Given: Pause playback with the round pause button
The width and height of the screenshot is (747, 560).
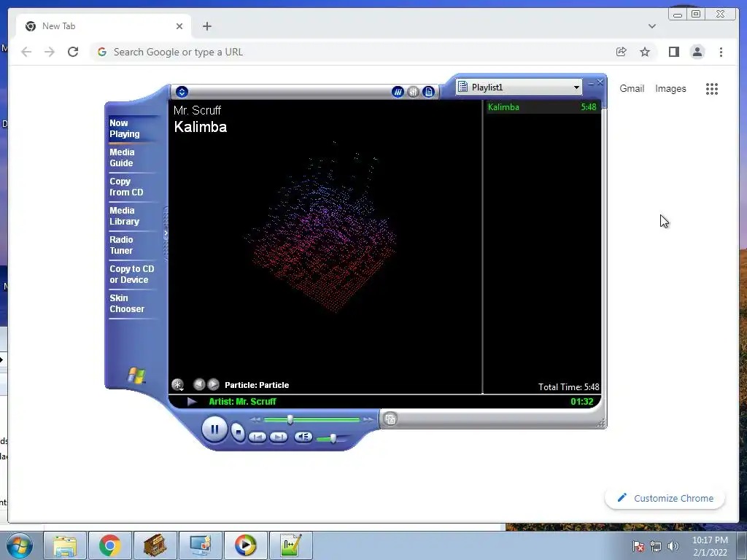Looking at the screenshot, I should [x=214, y=429].
